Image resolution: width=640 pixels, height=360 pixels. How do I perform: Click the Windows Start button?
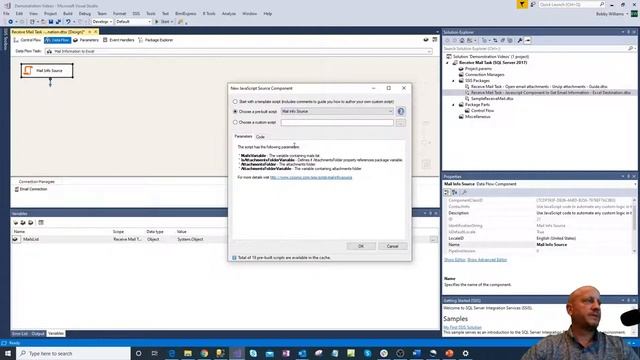pyautogui.click(x=8, y=353)
